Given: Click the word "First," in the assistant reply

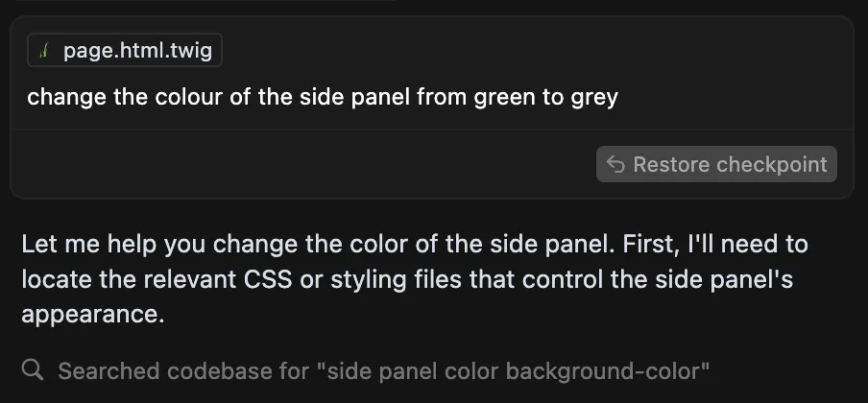Looking at the screenshot, I should pos(648,244).
